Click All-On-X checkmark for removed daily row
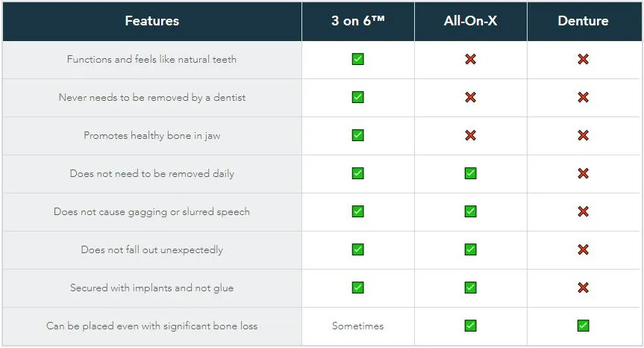The width and height of the screenshot is (644, 348). tap(470, 173)
